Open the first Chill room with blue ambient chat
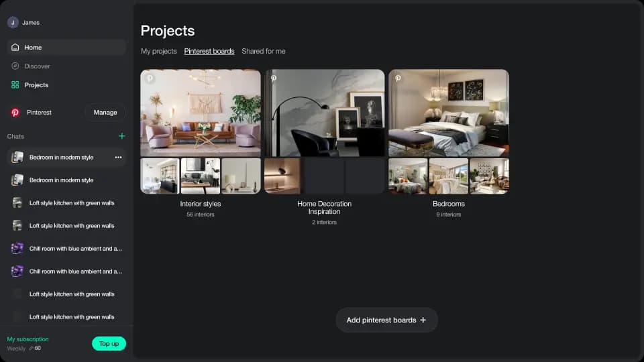 (66, 249)
